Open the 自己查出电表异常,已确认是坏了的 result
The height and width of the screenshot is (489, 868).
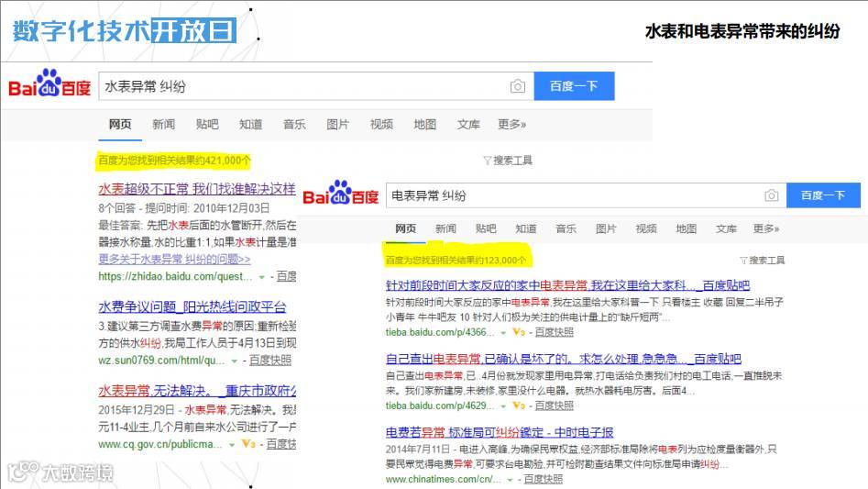[563, 359]
